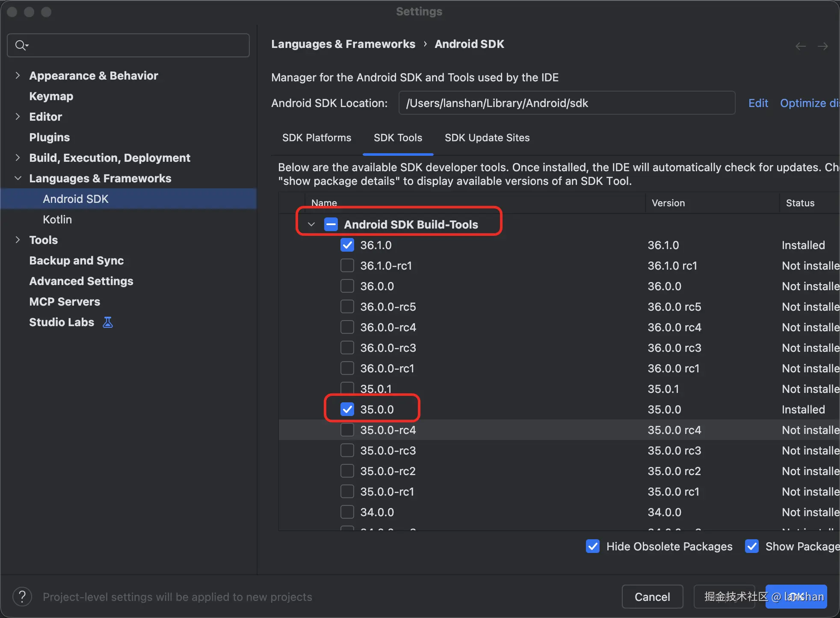
Task: Check the 36.0.0 build-tools checkbox
Action: click(347, 286)
